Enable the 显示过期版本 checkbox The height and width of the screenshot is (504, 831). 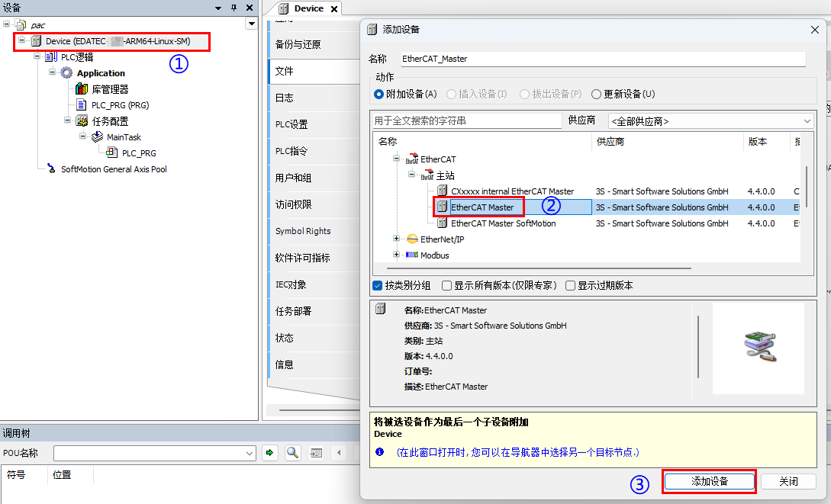coord(570,286)
